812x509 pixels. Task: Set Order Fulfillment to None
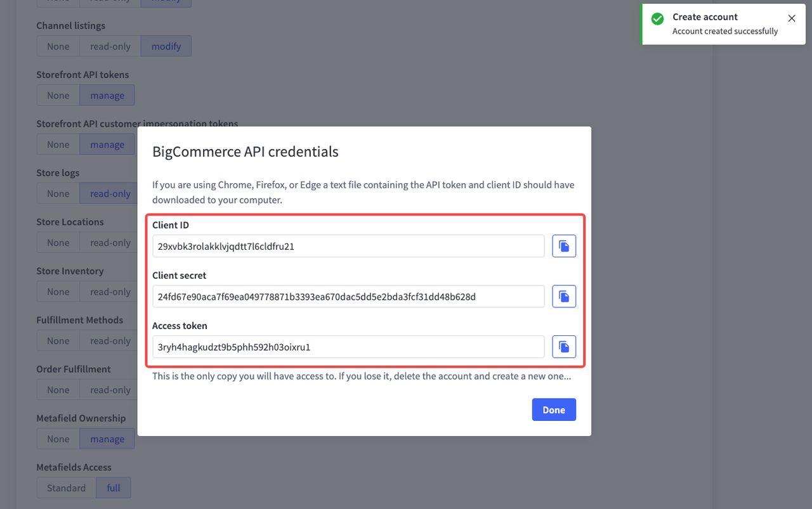(58, 390)
